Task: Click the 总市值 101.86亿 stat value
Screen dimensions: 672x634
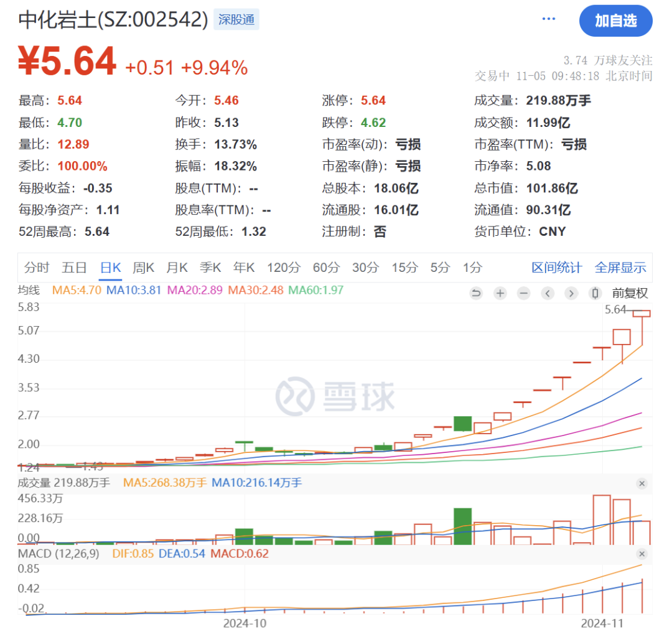Action: click(552, 188)
